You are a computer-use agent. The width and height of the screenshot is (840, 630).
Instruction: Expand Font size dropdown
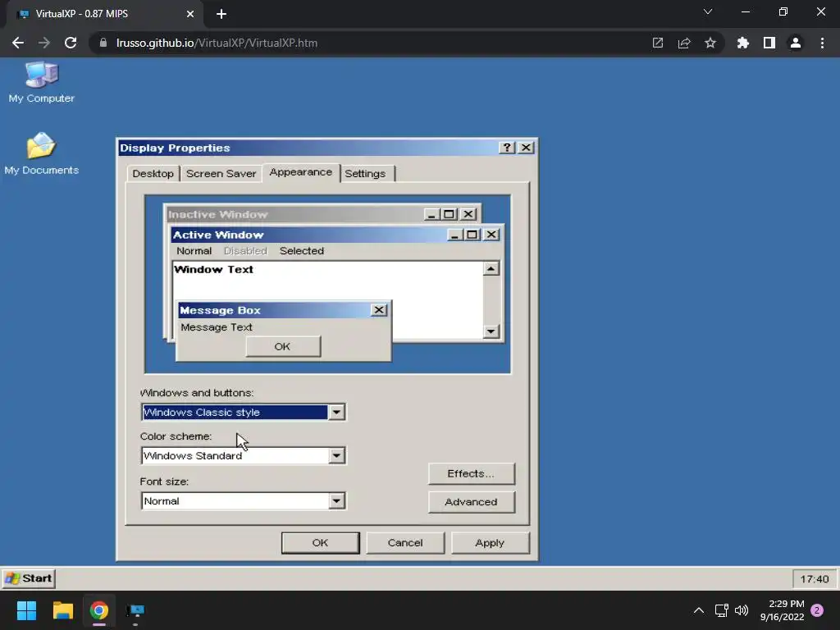[336, 501]
